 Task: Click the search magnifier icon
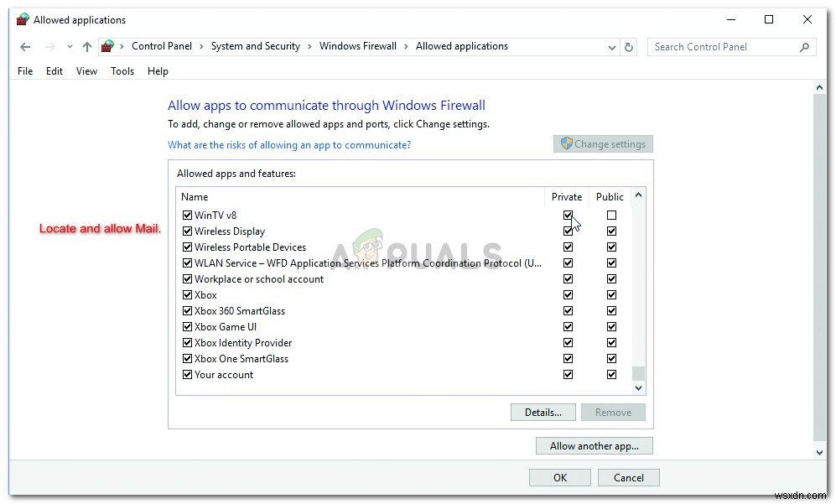804,47
